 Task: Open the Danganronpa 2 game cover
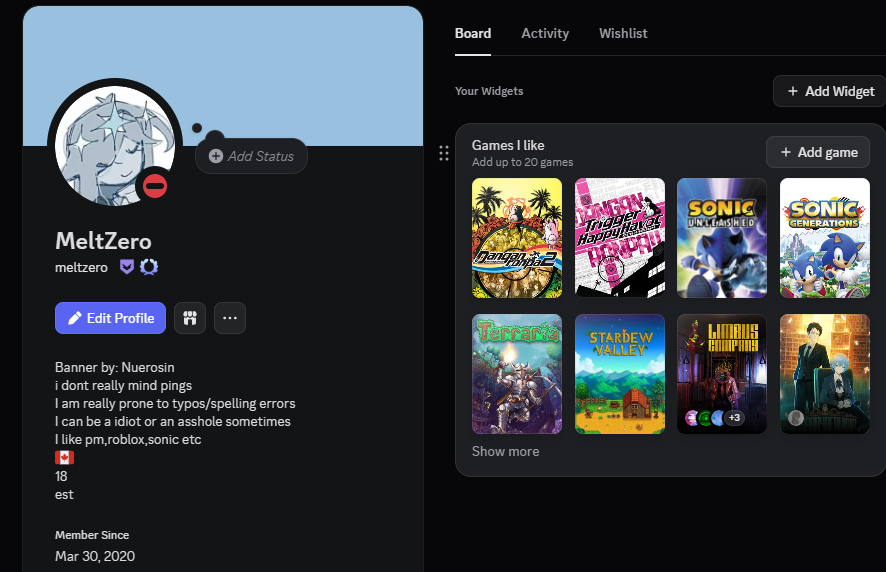[x=517, y=238]
